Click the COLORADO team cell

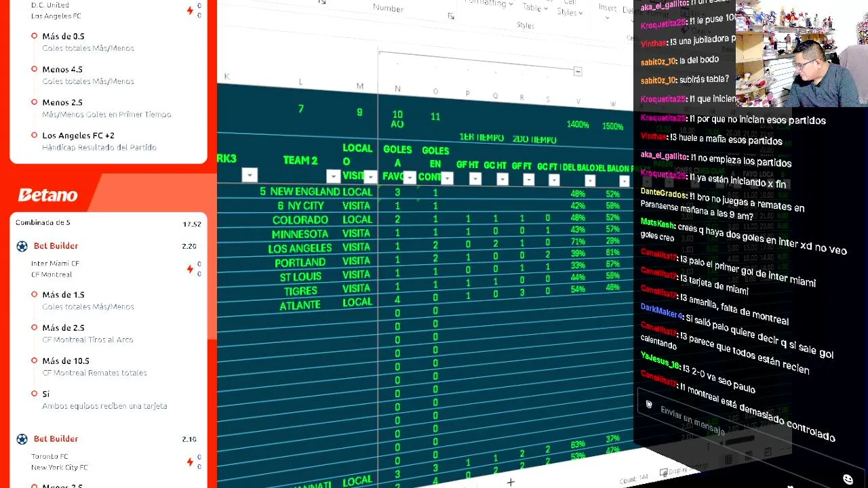(300, 220)
